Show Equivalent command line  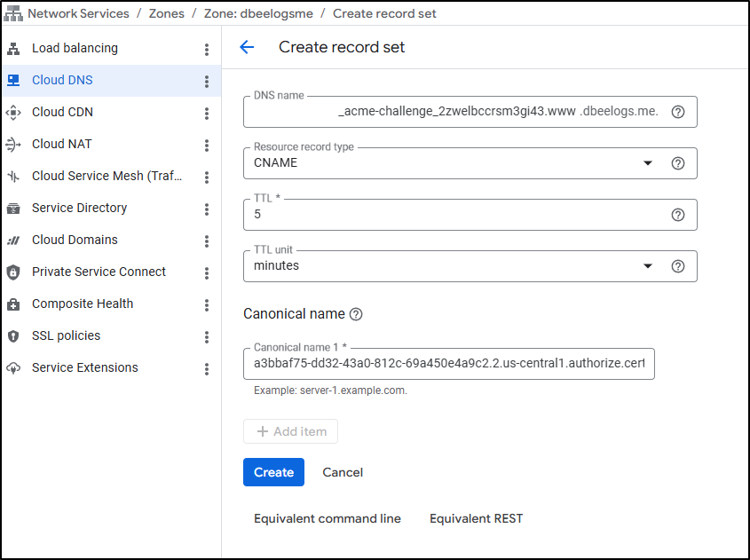tap(327, 518)
